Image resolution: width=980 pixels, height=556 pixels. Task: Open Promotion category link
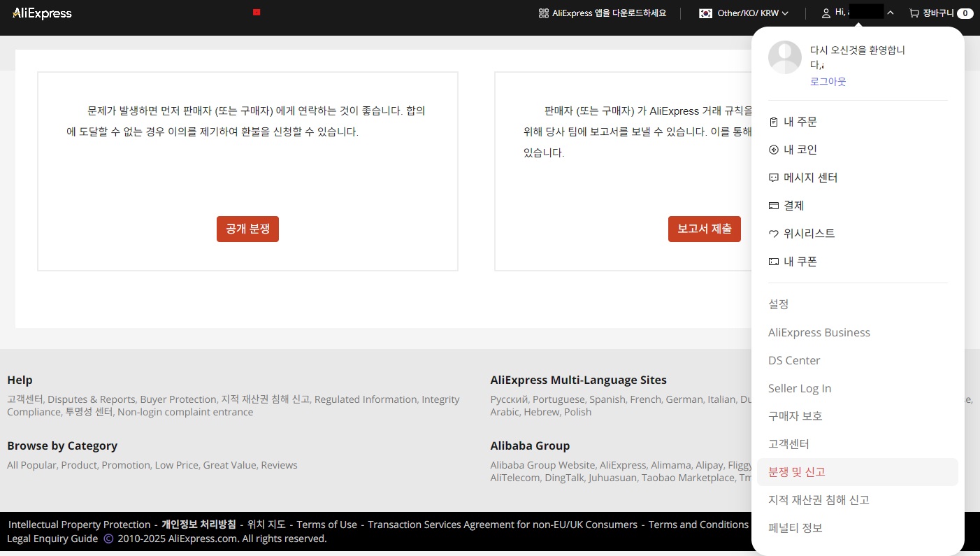(x=126, y=465)
